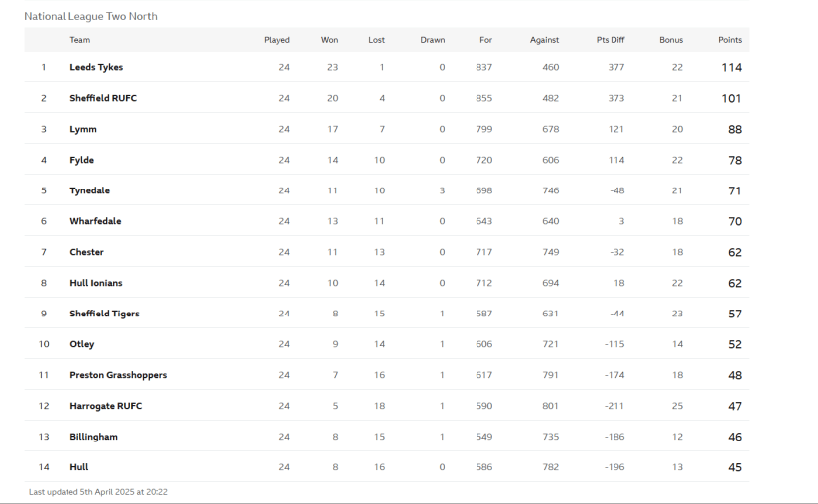818x504 pixels.
Task: Click the National League Two North heading
Action: [90, 16]
